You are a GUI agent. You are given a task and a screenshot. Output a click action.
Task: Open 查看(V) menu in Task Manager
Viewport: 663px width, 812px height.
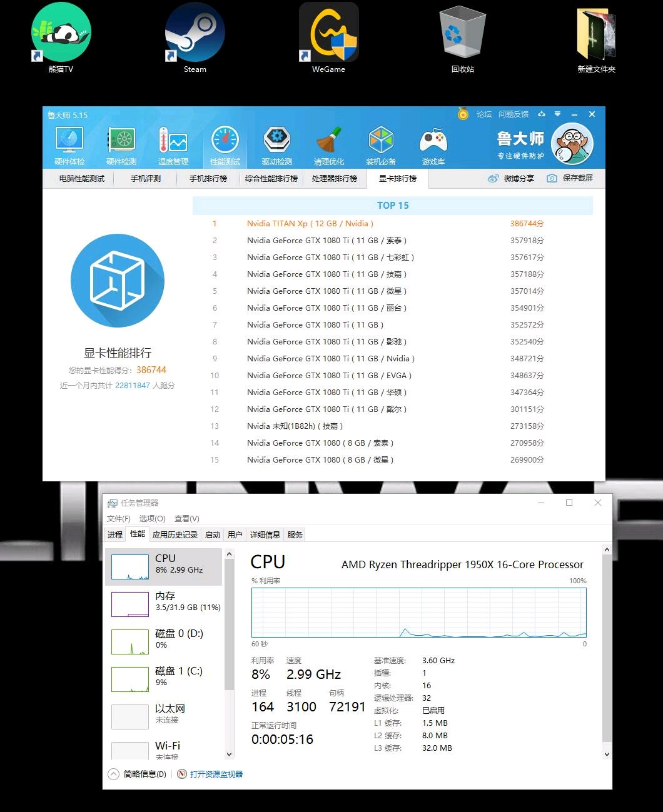click(186, 519)
